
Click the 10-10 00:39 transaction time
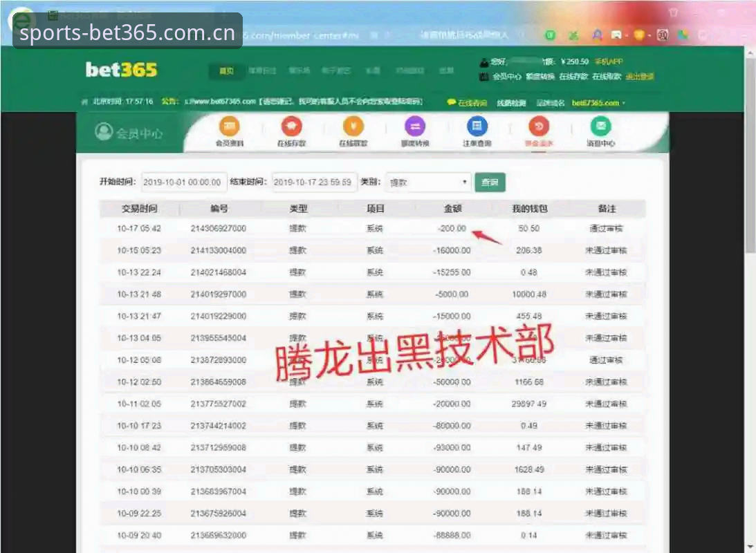139,491
